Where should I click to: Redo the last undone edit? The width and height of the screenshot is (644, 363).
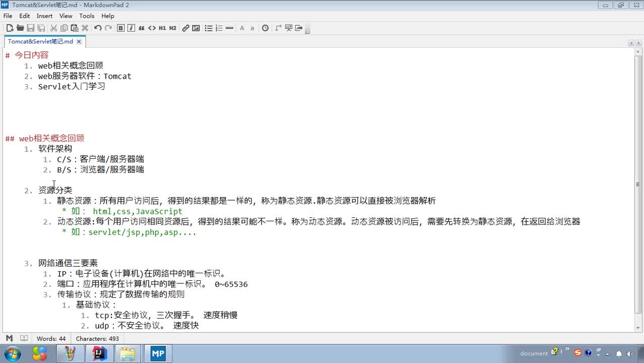point(108,28)
